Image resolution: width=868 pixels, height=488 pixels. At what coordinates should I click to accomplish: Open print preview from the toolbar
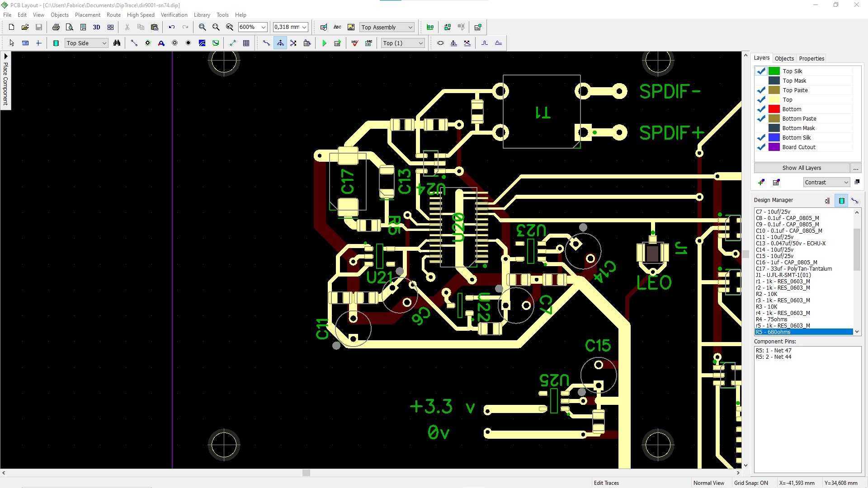point(69,27)
